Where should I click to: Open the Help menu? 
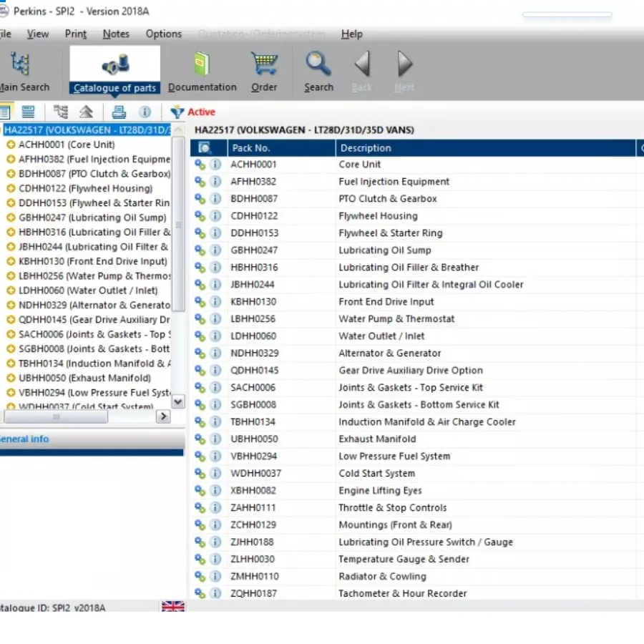tap(351, 34)
